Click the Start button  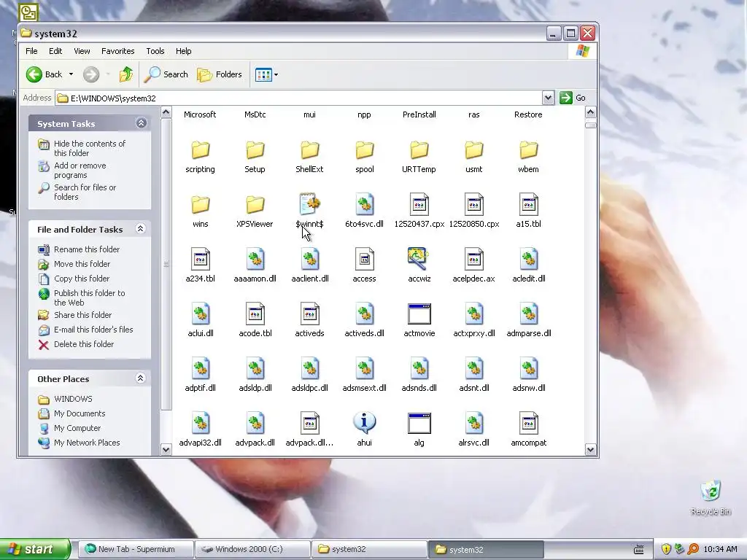pyautogui.click(x=35, y=549)
